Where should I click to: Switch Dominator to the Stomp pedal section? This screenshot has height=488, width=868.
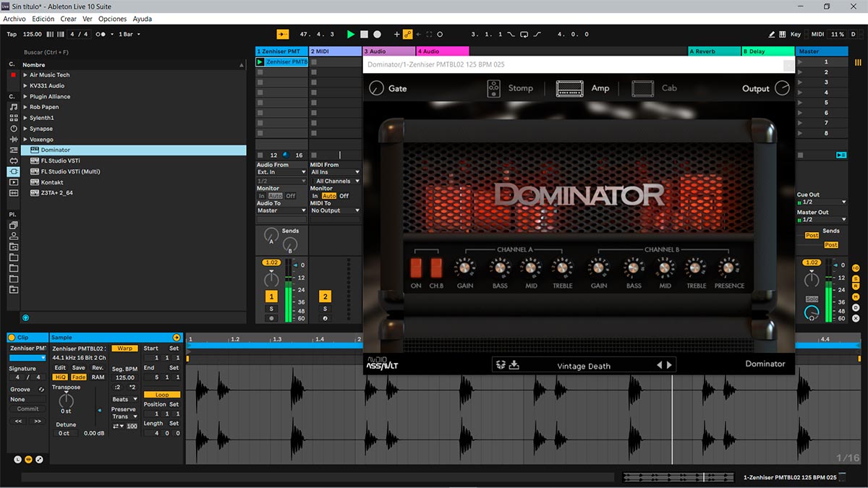coord(510,88)
